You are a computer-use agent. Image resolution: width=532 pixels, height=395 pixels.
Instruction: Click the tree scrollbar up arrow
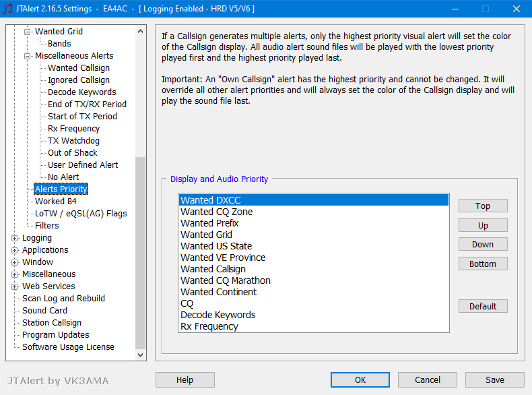click(x=141, y=31)
